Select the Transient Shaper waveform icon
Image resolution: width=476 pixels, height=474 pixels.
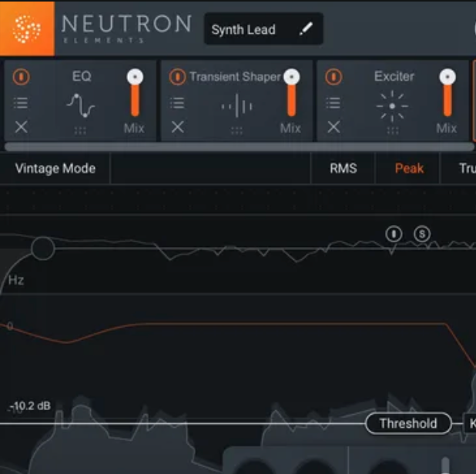coord(236,106)
